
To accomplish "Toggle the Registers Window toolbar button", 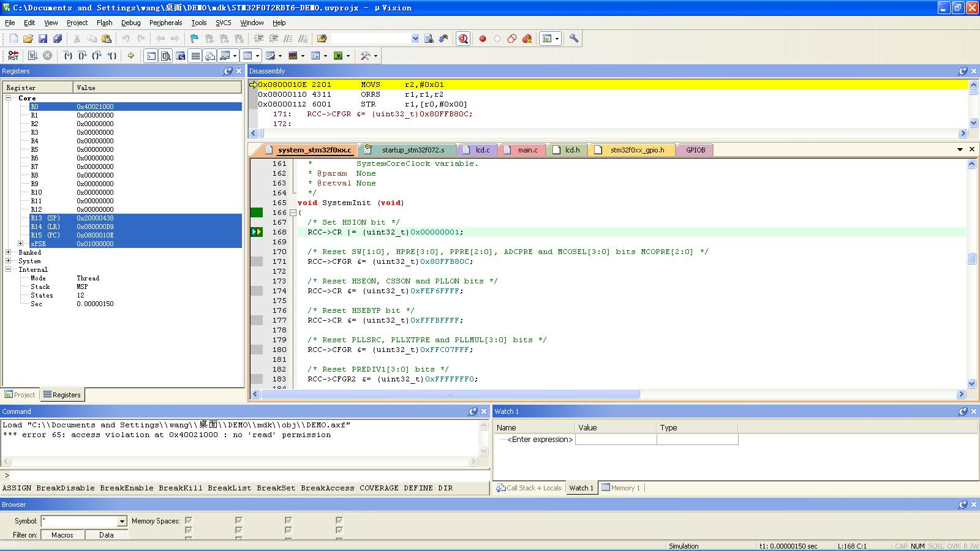I will tap(195, 56).
